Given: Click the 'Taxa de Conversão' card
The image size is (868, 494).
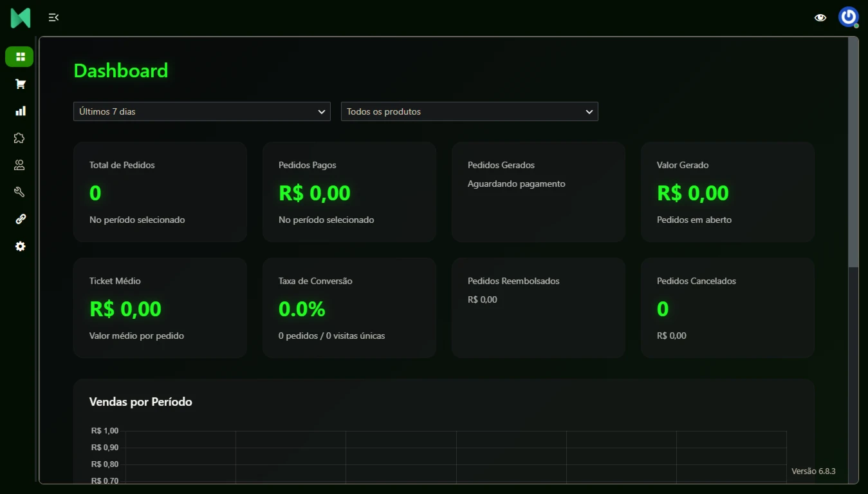Looking at the screenshot, I should [x=349, y=308].
